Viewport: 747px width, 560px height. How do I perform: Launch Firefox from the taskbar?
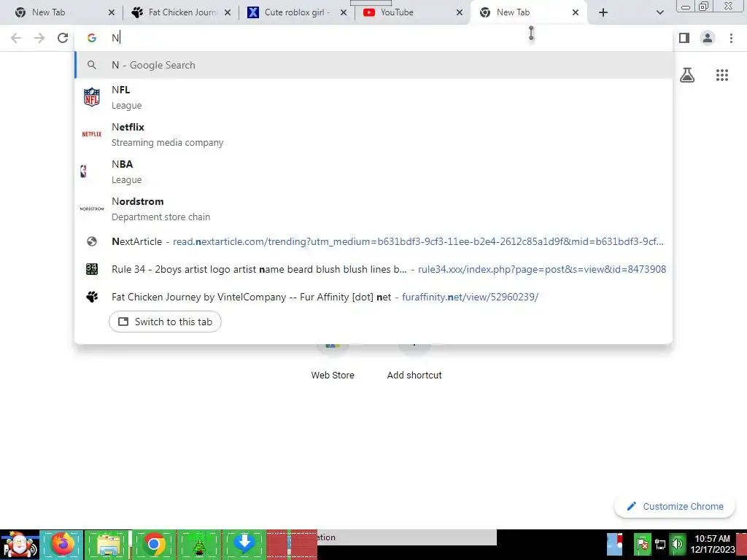click(x=62, y=545)
